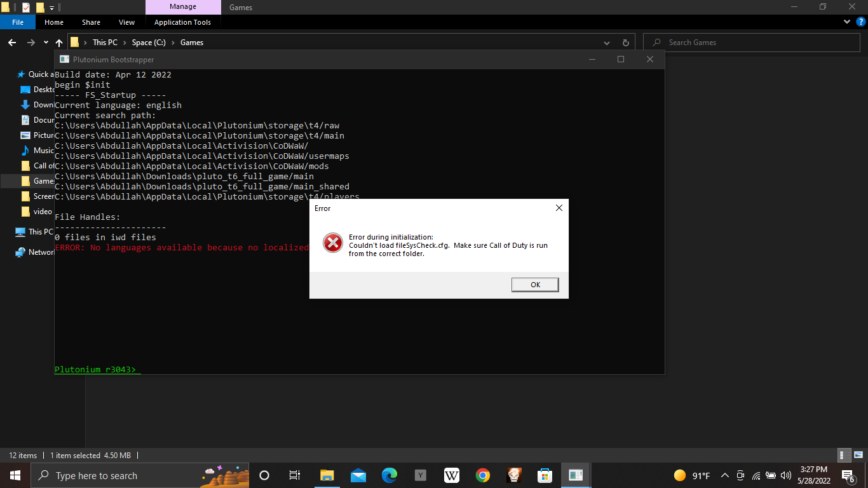This screenshot has width=868, height=488.
Task: Click the New Folder quick access icon
Action: coord(40,8)
